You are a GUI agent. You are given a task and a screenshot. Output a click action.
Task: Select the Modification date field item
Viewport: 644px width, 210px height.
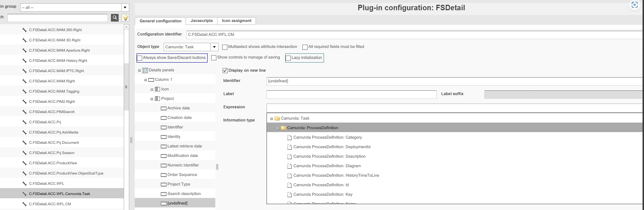click(x=182, y=156)
